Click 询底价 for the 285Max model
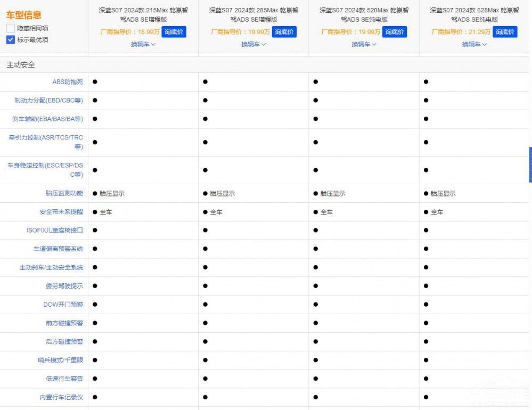The height and width of the screenshot is (410, 532). coord(284,32)
